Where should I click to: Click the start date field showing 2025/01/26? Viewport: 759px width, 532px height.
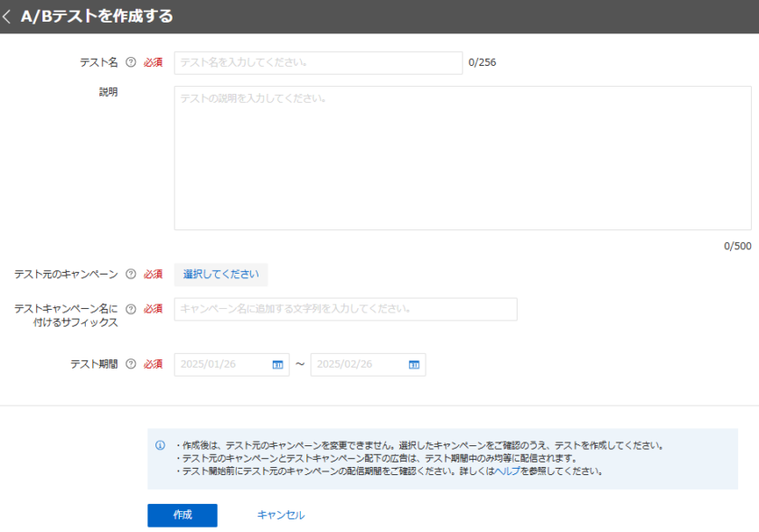(221, 365)
